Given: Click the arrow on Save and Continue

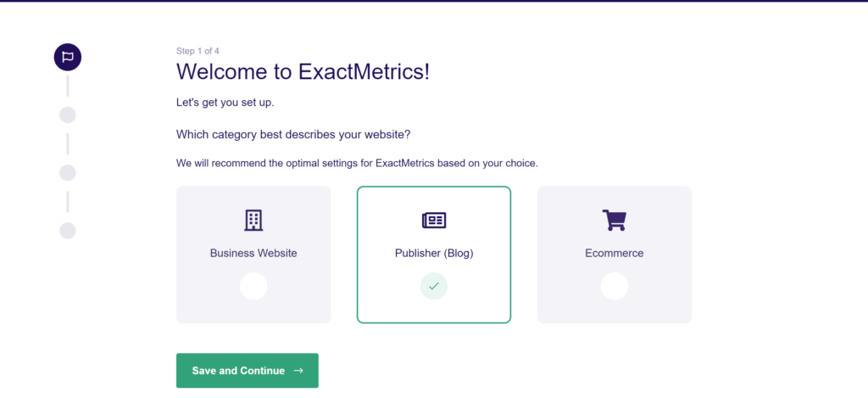Looking at the screenshot, I should [x=298, y=371].
